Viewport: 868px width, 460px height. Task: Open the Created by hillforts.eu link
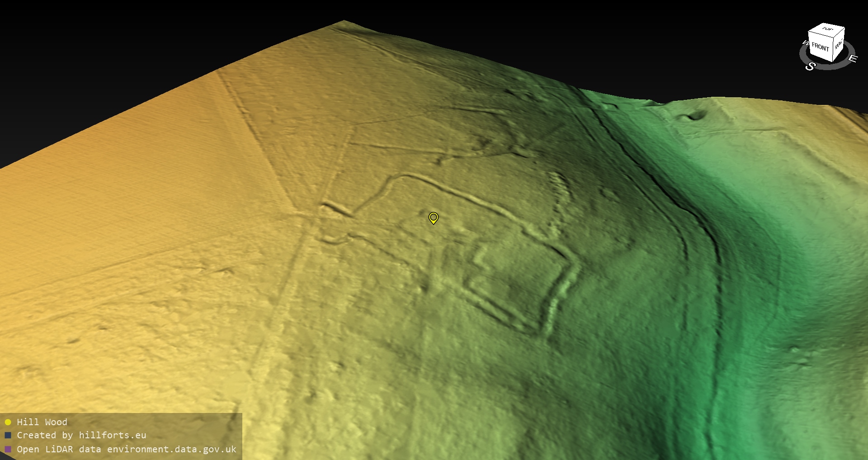pos(81,436)
